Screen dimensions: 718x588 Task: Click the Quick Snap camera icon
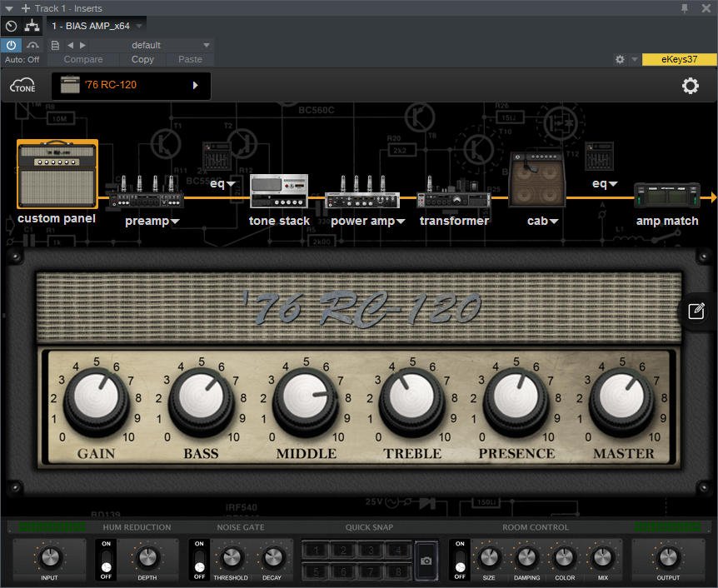426,561
